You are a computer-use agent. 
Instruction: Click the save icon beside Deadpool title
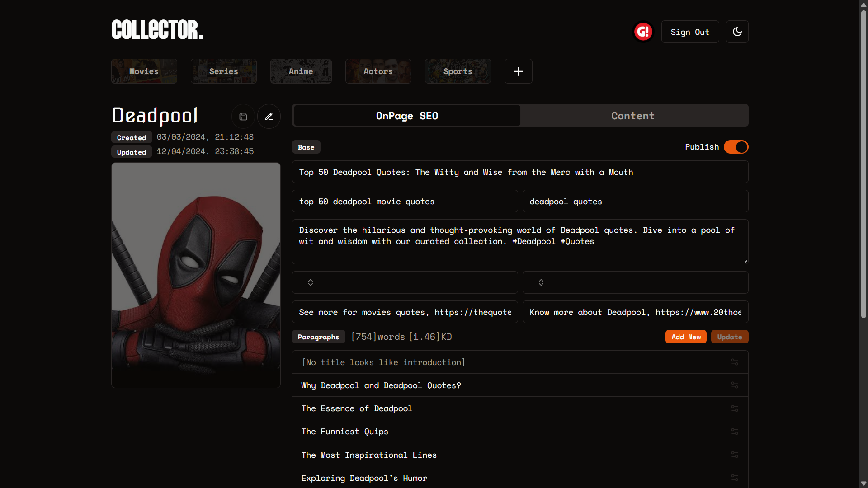click(x=243, y=117)
